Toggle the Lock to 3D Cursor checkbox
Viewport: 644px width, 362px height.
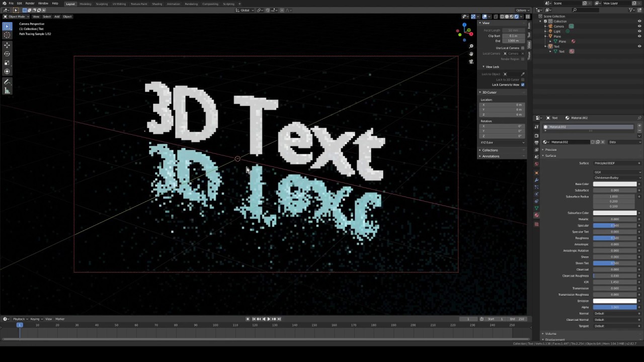(x=523, y=79)
